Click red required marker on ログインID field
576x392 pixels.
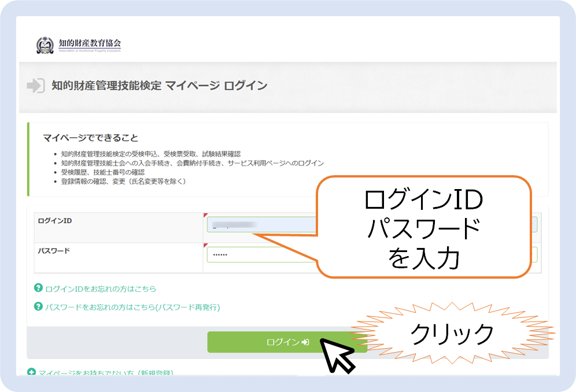pyautogui.click(x=205, y=216)
